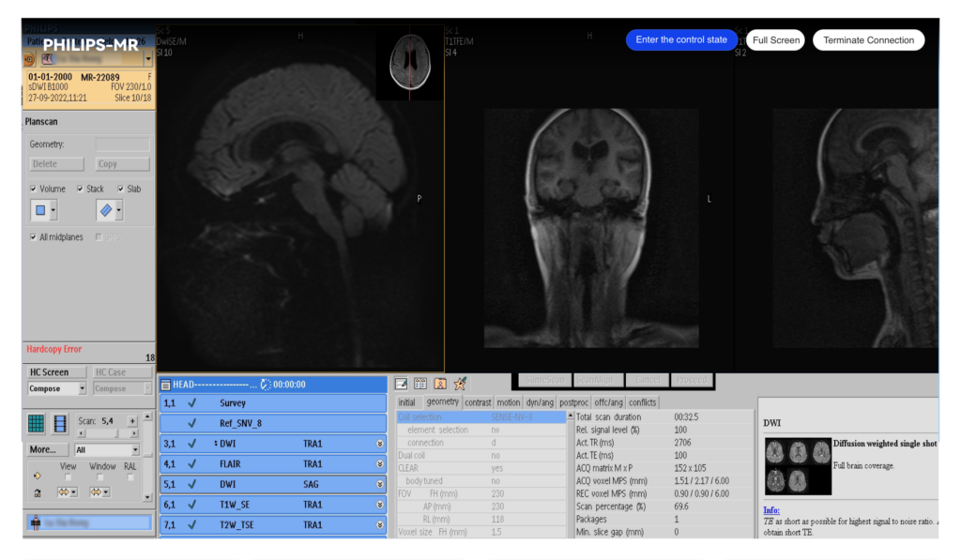Open the patient name dropdown arrow

(x=147, y=59)
